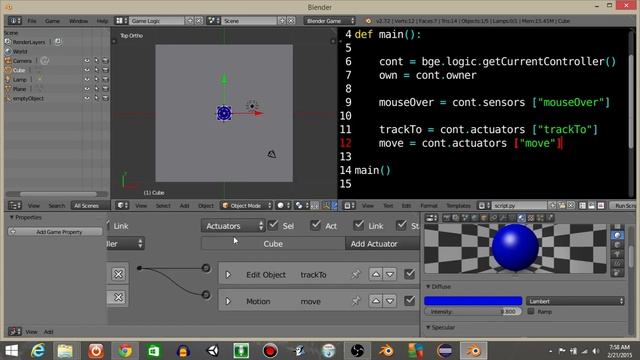Toggle visibility eye for Lamp in outliner
The height and width of the screenshot is (360, 640).
pyautogui.click(x=87, y=80)
